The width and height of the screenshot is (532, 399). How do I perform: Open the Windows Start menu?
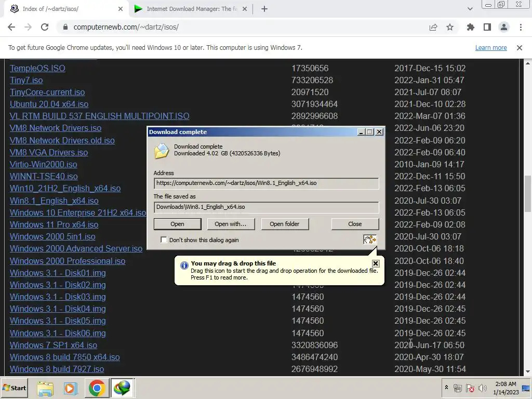point(14,388)
